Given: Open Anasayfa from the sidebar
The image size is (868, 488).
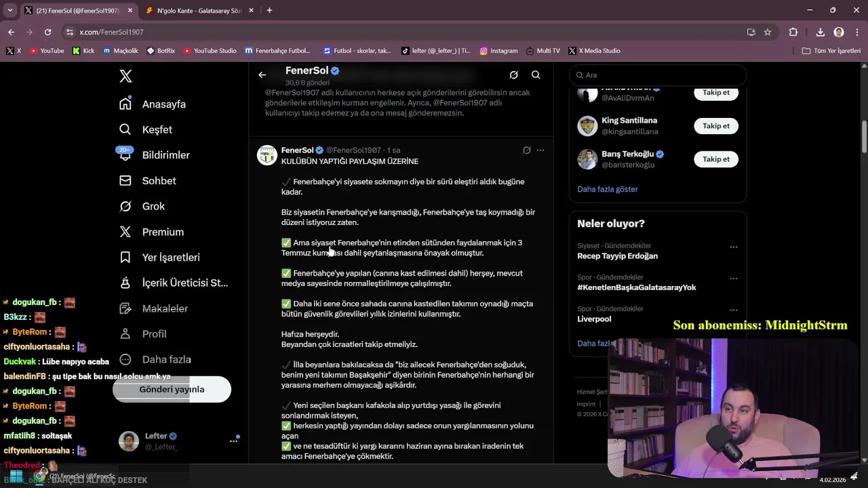Looking at the screenshot, I should pos(153,104).
